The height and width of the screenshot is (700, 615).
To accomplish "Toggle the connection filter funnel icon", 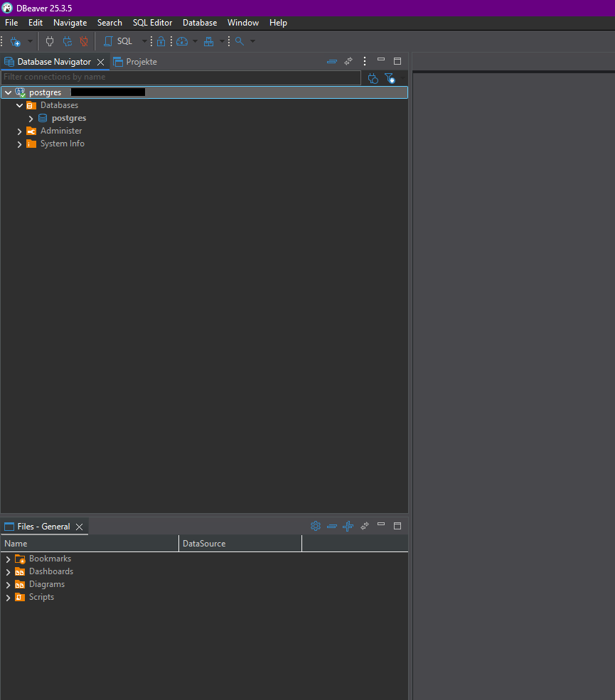I will tap(389, 77).
